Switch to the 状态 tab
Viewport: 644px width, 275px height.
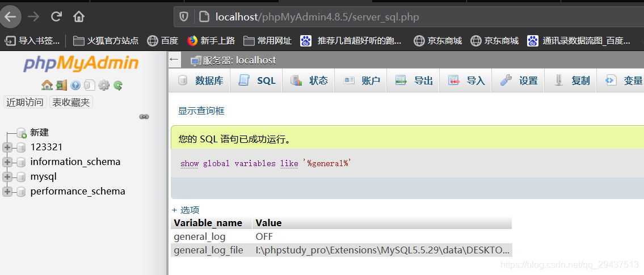click(309, 81)
